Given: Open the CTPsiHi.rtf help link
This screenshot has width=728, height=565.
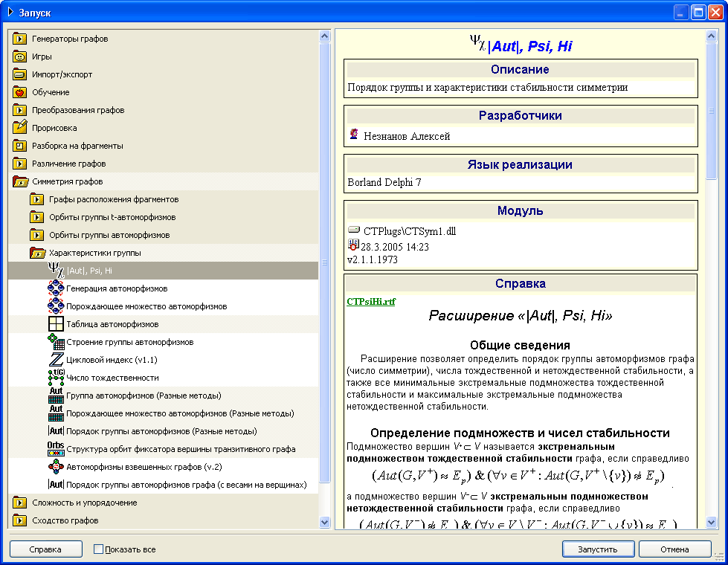Looking at the screenshot, I should pos(371,301).
